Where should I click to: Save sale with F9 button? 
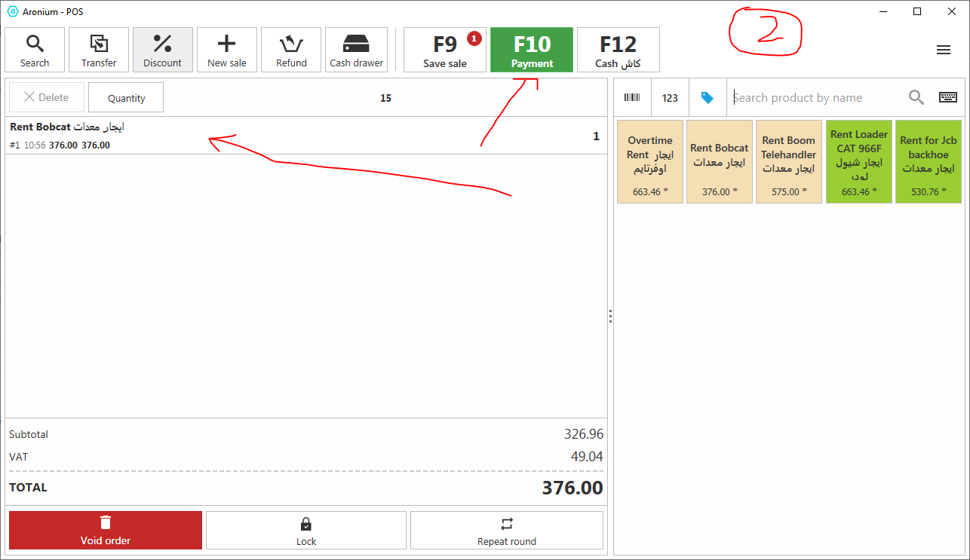(445, 50)
